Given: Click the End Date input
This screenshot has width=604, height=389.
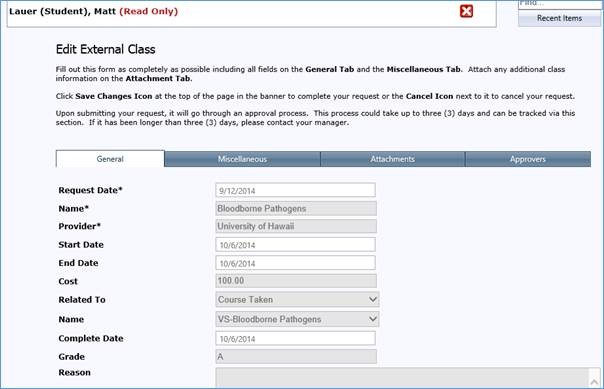Looking at the screenshot, I should (x=295, y=263).
